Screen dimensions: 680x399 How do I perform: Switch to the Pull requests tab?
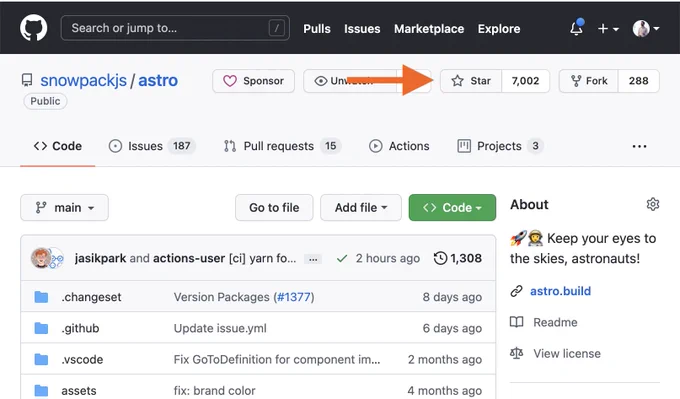(x=282, y=146)
